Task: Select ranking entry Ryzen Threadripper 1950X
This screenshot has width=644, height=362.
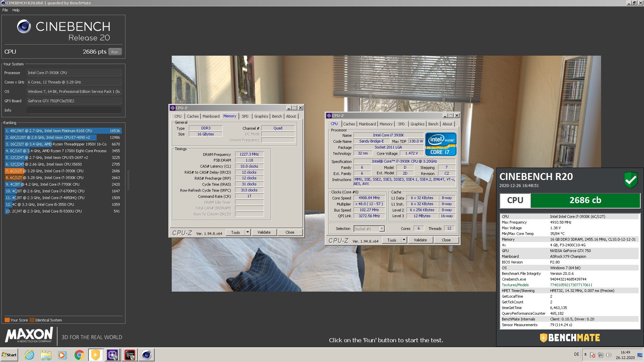Action: click(x=63, y=144)
